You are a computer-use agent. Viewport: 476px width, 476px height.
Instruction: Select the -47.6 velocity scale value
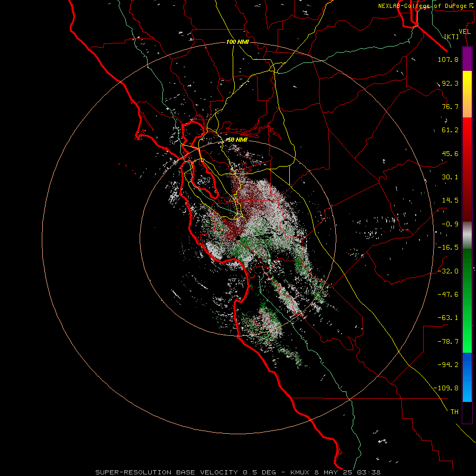tap(448, 295)
